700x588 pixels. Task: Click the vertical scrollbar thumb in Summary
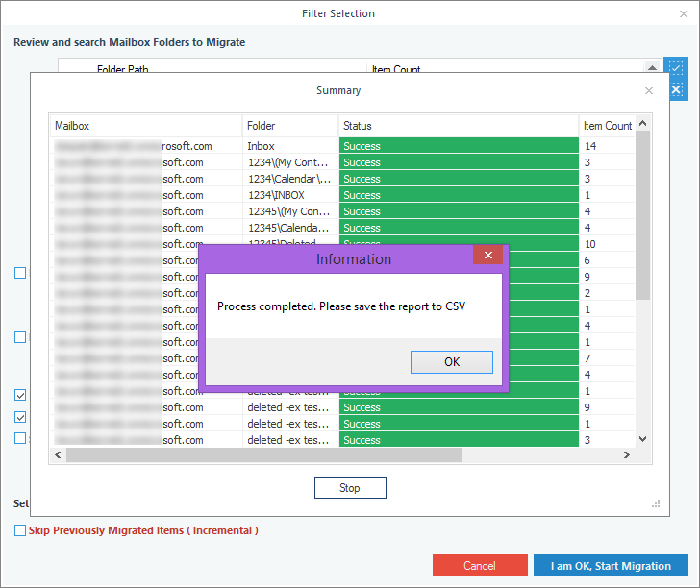pyautogui.click(x=643, y=215)
